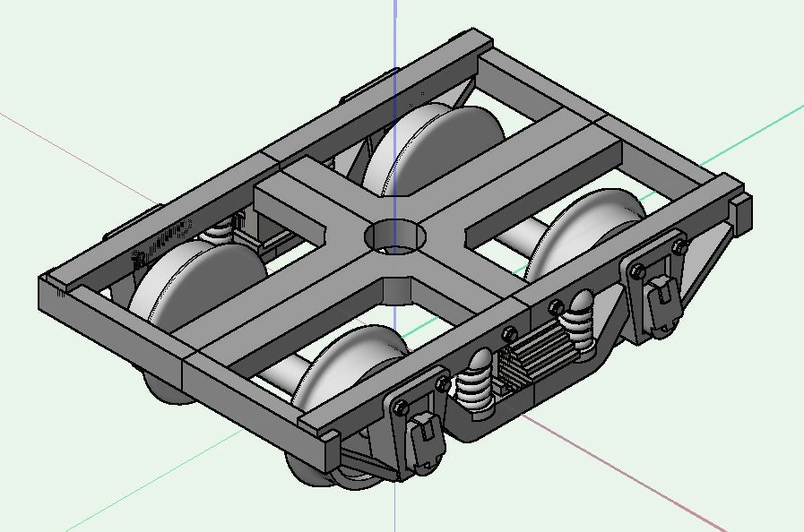Click the circular pivot hole in the center bolster

[395, 236]
